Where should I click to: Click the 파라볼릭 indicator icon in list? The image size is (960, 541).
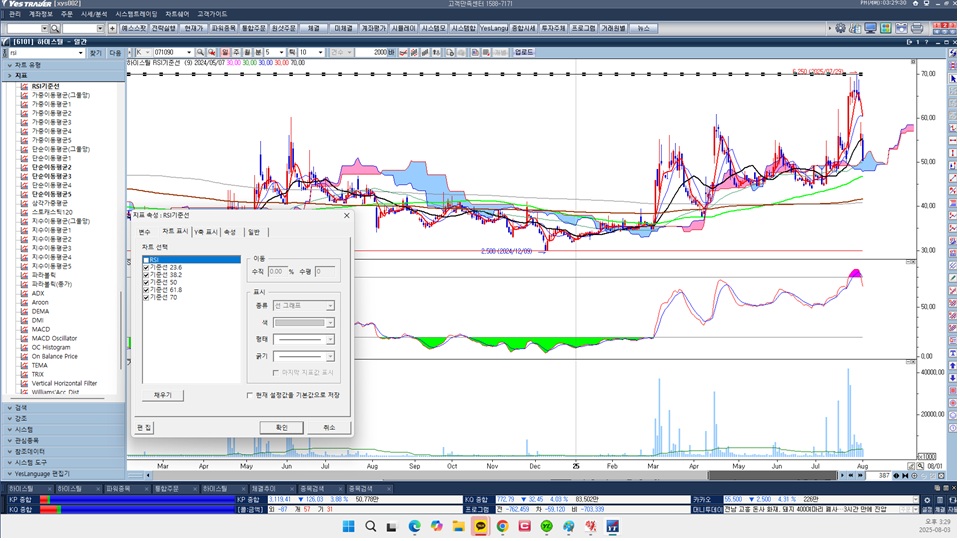(24, 275)
